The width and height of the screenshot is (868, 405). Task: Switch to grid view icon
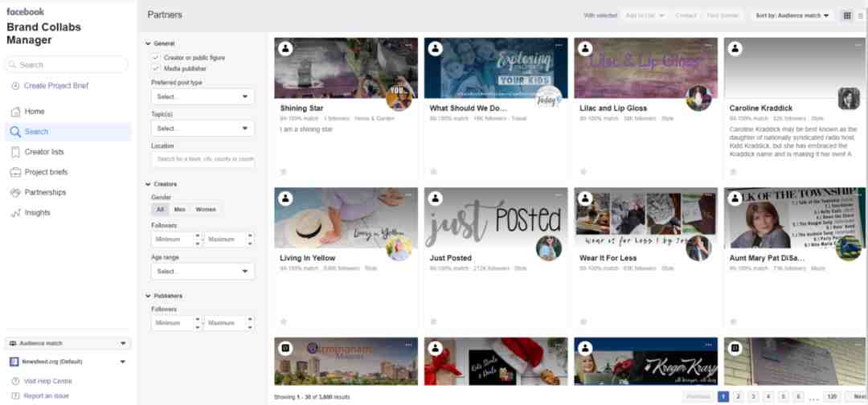847,15
